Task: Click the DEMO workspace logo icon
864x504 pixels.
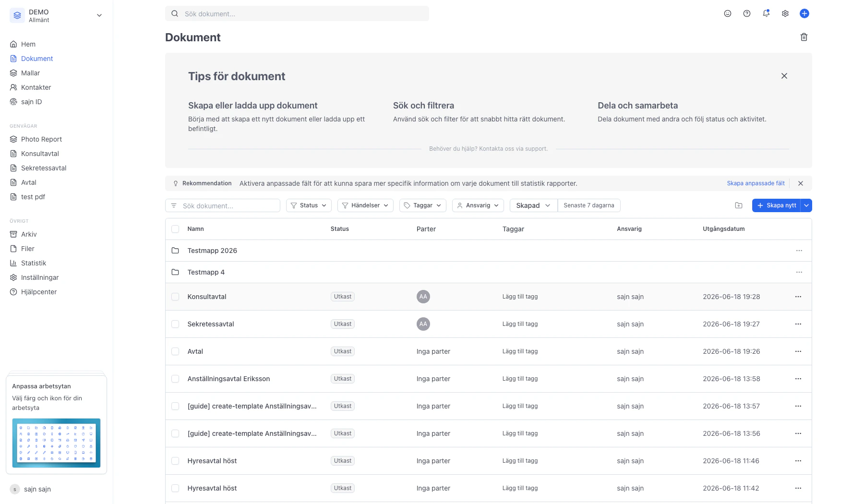Action: tap(17, 15)
